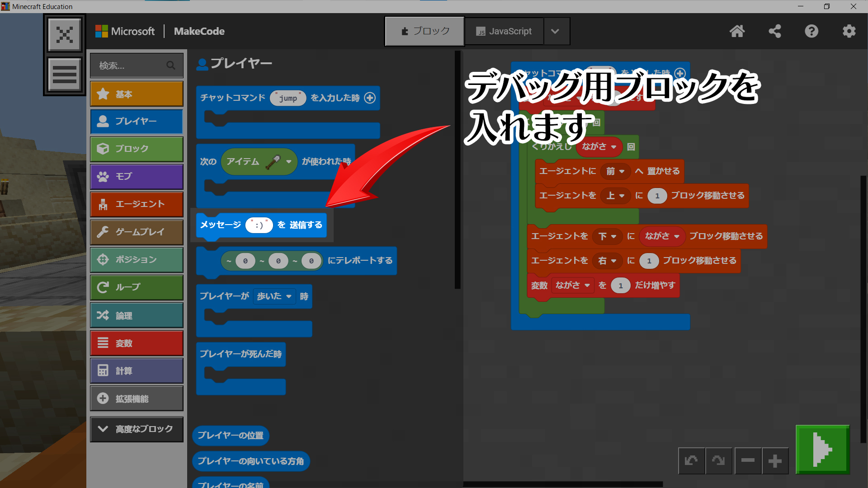Click the Undo arrow button
The height and width of the screenshot is (488, 868).
[x=691, y=461]
